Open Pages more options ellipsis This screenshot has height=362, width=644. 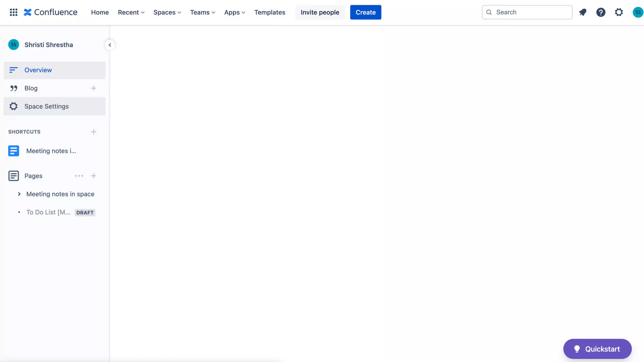pyautogui.click(x=79, y=176)
